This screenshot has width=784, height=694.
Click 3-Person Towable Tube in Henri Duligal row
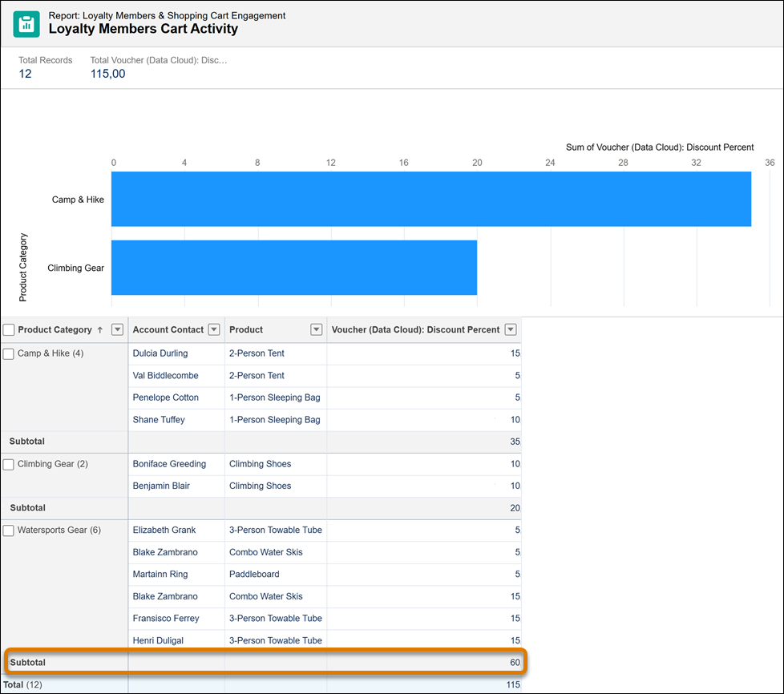(276, 640)
